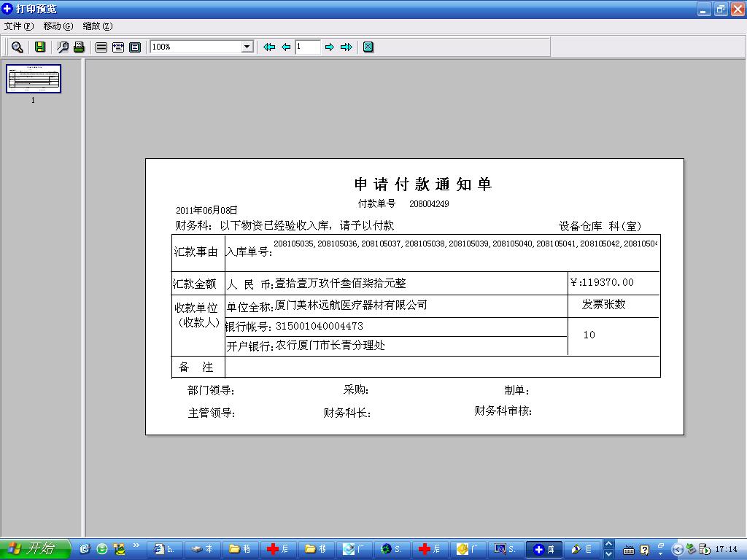Go to next page arrow

(329, 47)
